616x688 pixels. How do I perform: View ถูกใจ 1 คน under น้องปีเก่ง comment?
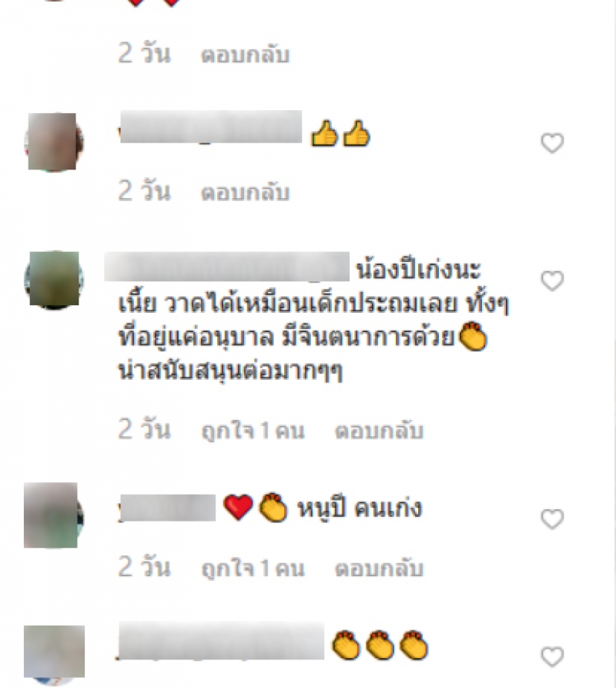tap(253, 431)
